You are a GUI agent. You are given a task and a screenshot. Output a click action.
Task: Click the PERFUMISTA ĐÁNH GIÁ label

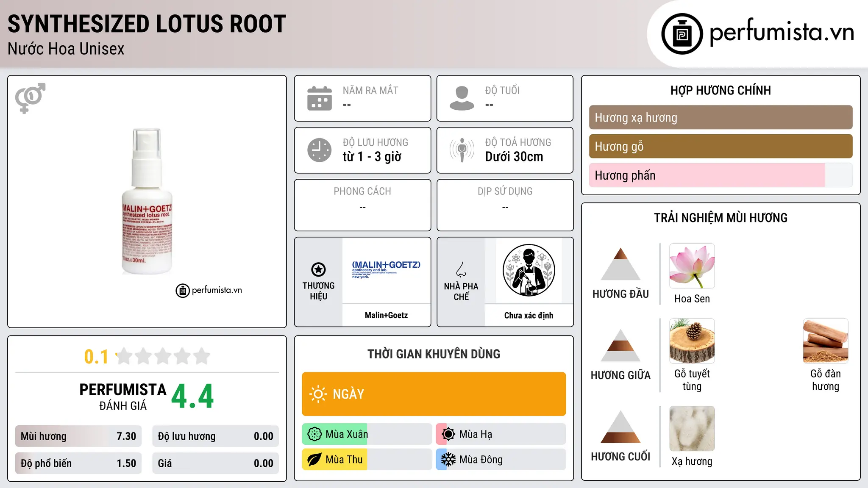click(123, 396)
